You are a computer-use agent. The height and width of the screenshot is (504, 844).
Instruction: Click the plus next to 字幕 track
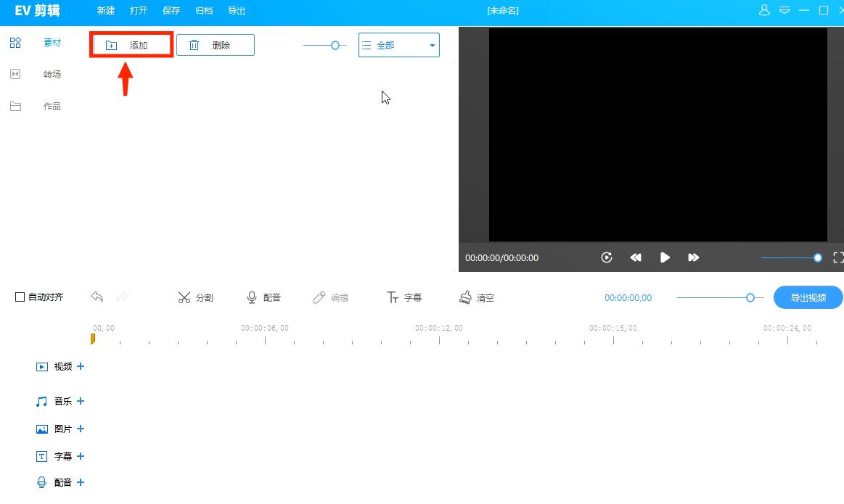click(81, 456)
